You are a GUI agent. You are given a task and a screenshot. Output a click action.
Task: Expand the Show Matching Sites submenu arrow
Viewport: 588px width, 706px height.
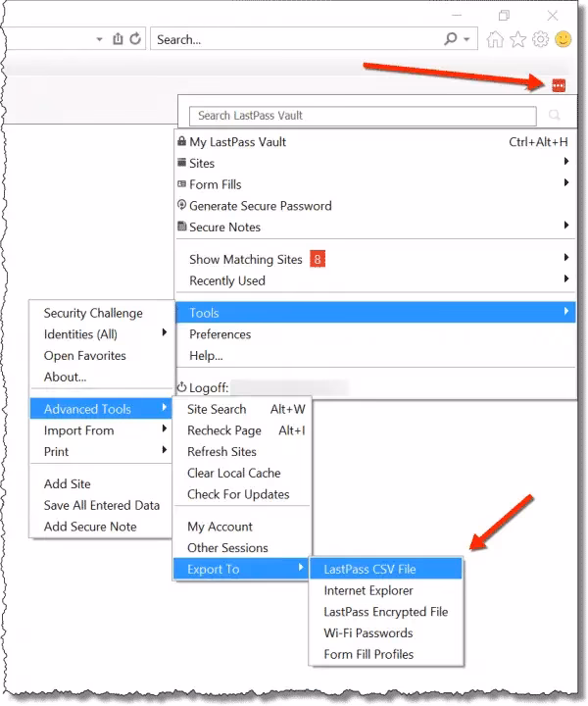(x=566, y=257)
